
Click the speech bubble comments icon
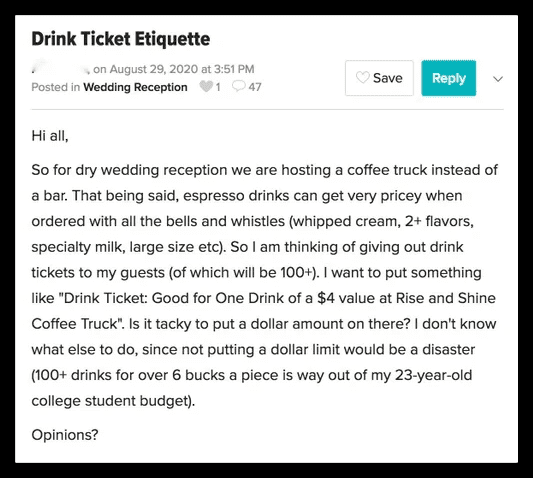238,86
